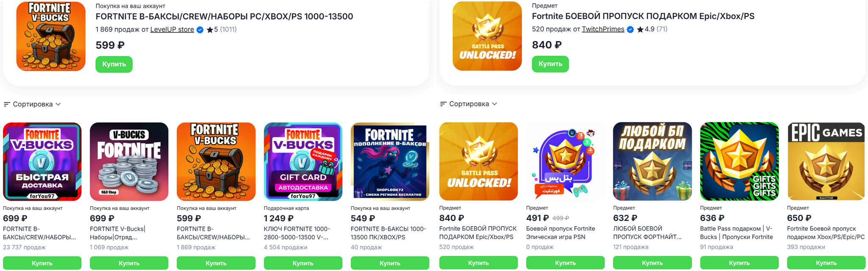Click the verified badge beside TwitchPrimes
868x271 pixels.
pyautogui.click(x=630, y=29)
